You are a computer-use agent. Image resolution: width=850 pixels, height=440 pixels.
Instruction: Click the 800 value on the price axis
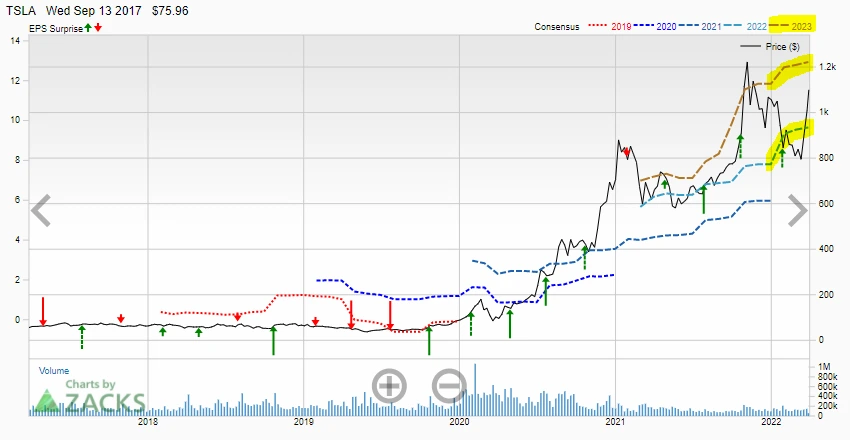tap(827, 158)
